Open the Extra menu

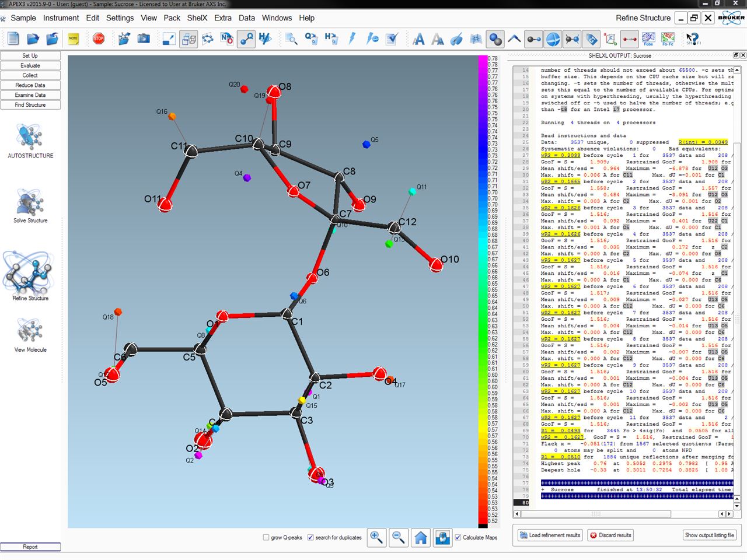click(x=223, y=18)
